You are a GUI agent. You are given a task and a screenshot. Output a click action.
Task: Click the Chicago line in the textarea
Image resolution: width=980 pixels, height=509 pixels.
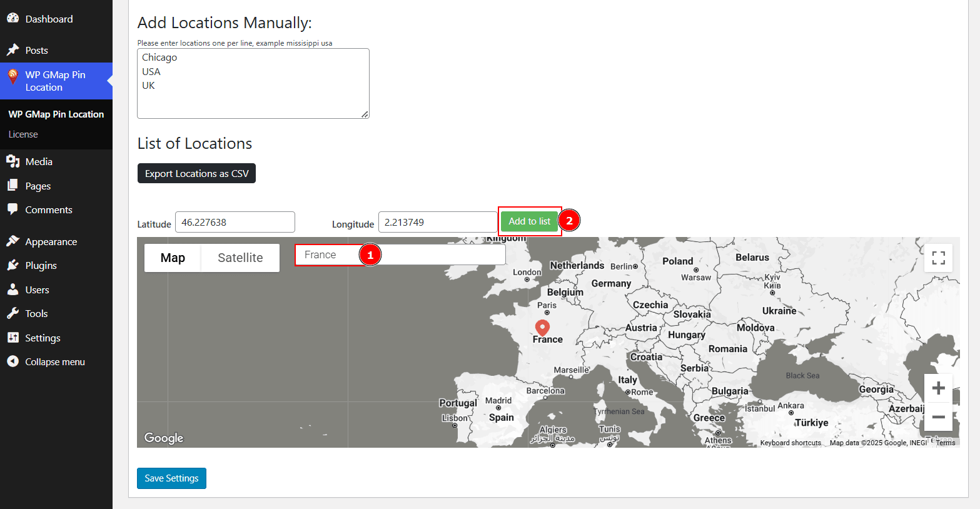pos(159,58)
